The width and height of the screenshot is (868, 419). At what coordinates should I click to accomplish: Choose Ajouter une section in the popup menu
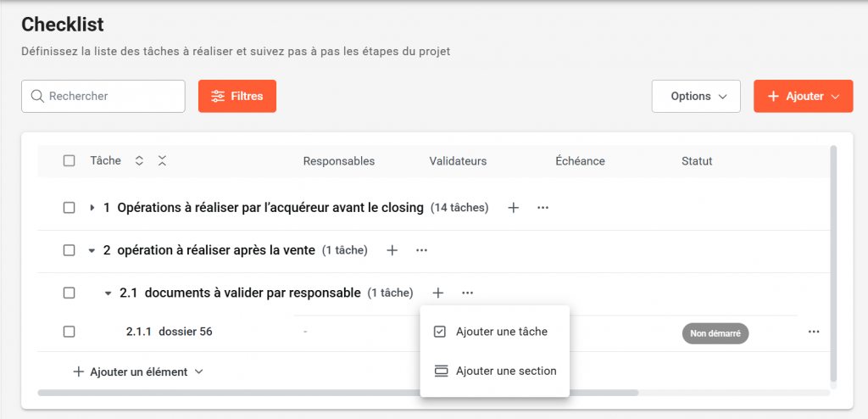point(505,371)
